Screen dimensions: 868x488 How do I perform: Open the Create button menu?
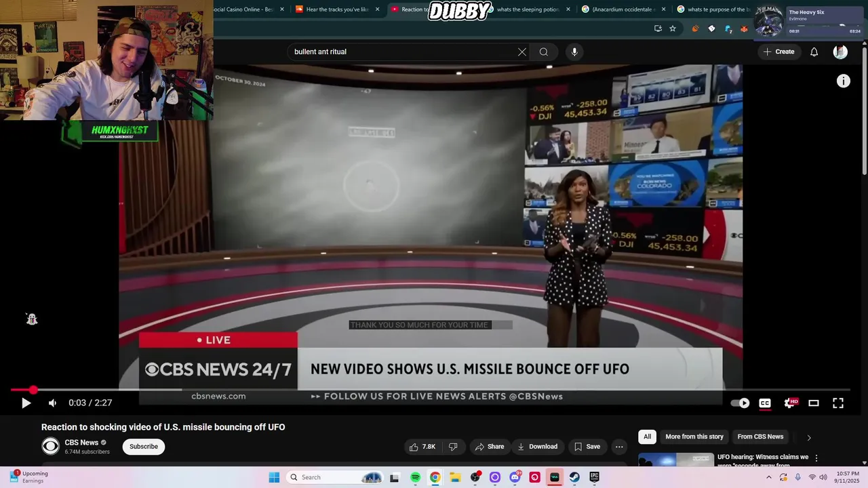778,52
